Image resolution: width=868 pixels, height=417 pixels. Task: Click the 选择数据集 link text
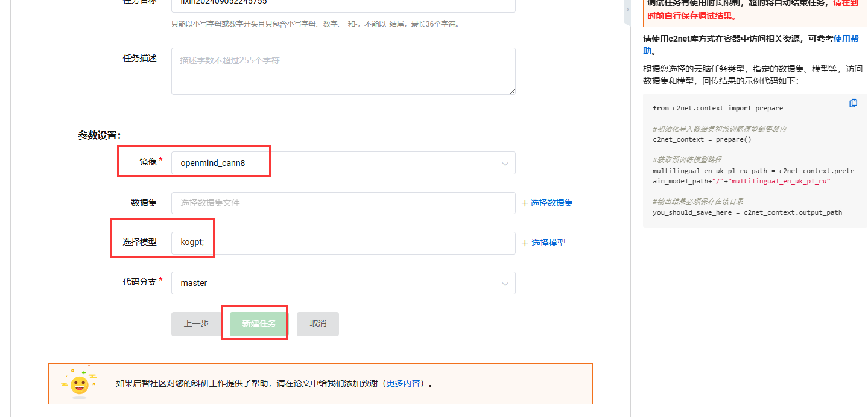pyautogui.click(x=551, y=203)
